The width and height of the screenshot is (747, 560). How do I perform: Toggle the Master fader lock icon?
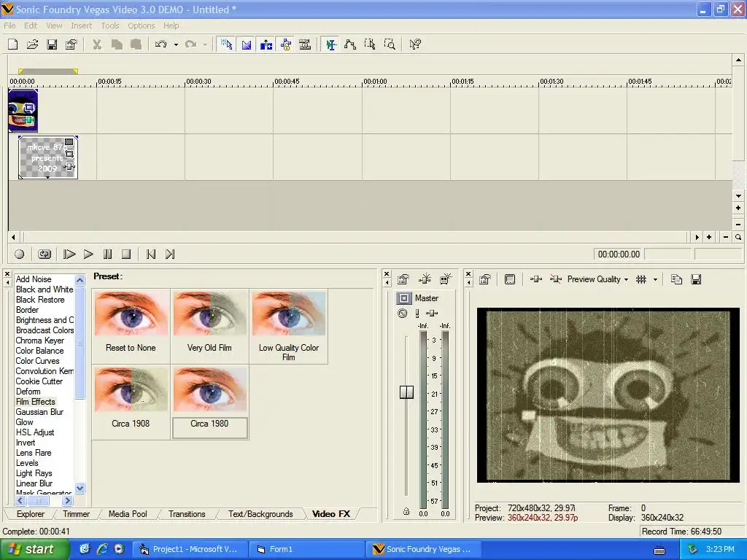[406, 511]
